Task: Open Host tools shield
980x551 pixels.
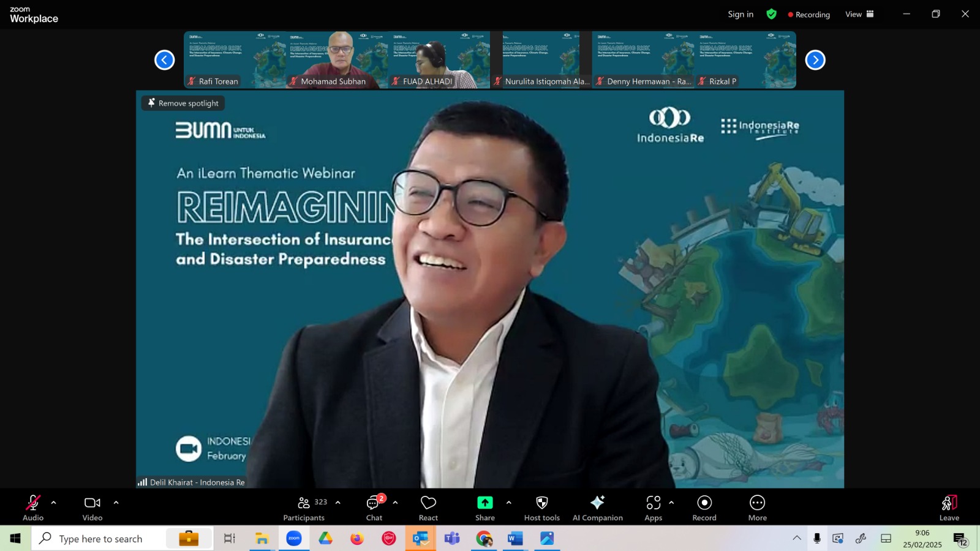Action: (542, 508)
